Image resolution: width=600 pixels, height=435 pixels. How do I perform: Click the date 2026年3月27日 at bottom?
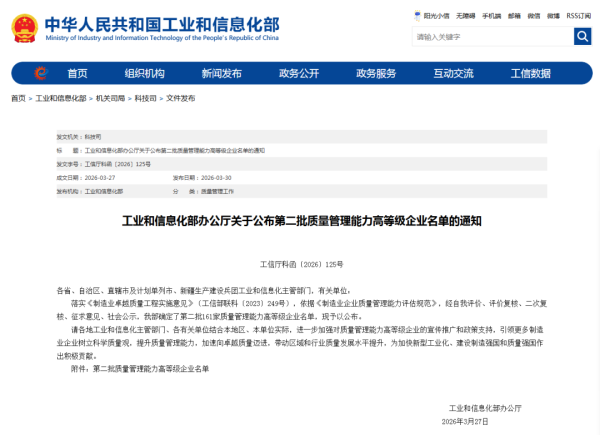pos(465,422)
